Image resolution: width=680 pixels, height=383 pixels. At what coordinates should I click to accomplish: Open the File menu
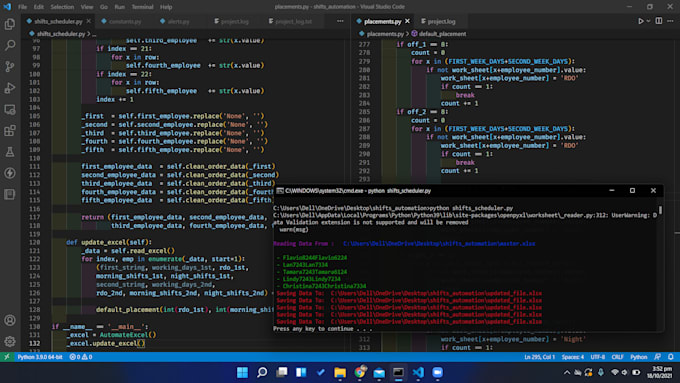pos(23,7)
